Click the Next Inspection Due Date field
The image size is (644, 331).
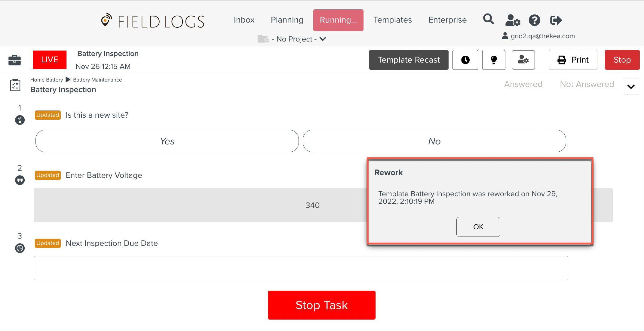[301, 268]
